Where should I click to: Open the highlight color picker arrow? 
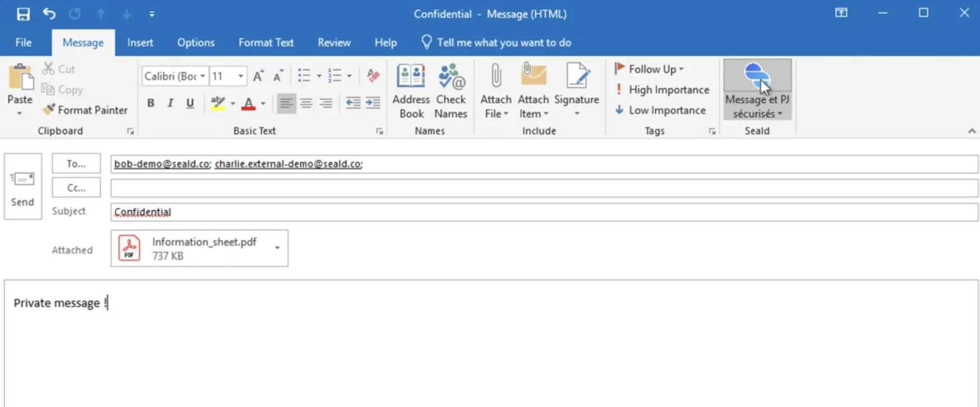click(x=233, y=104)
